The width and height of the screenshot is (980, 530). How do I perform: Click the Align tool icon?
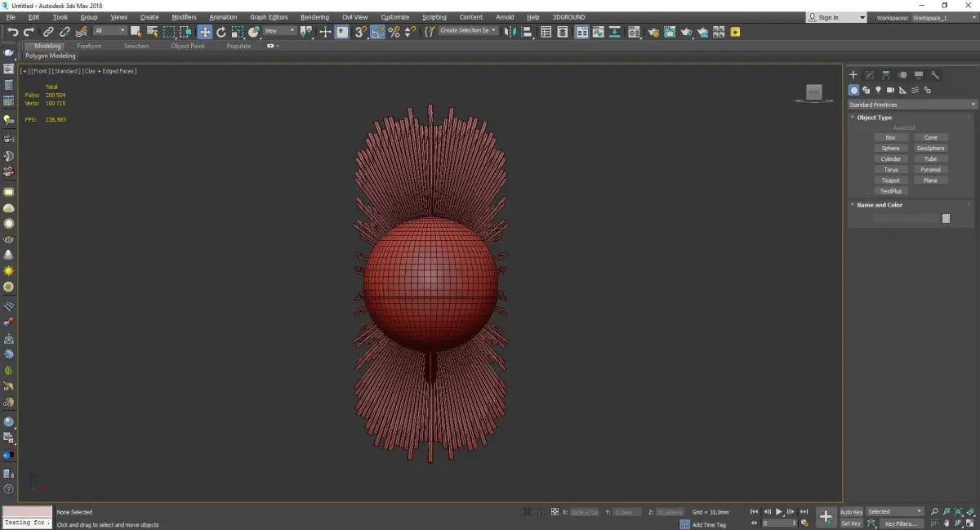527,32
